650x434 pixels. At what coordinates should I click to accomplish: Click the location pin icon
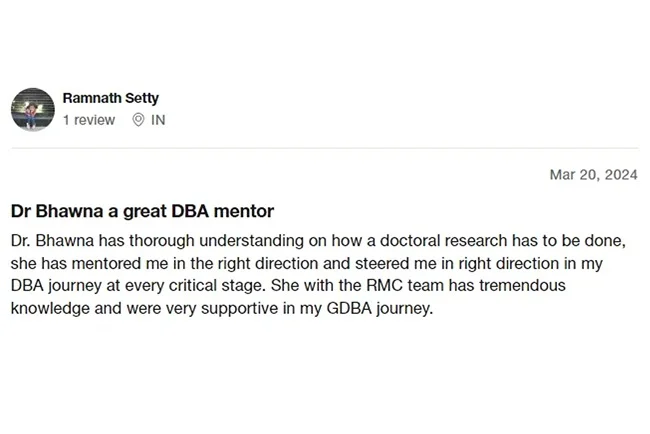138,120
